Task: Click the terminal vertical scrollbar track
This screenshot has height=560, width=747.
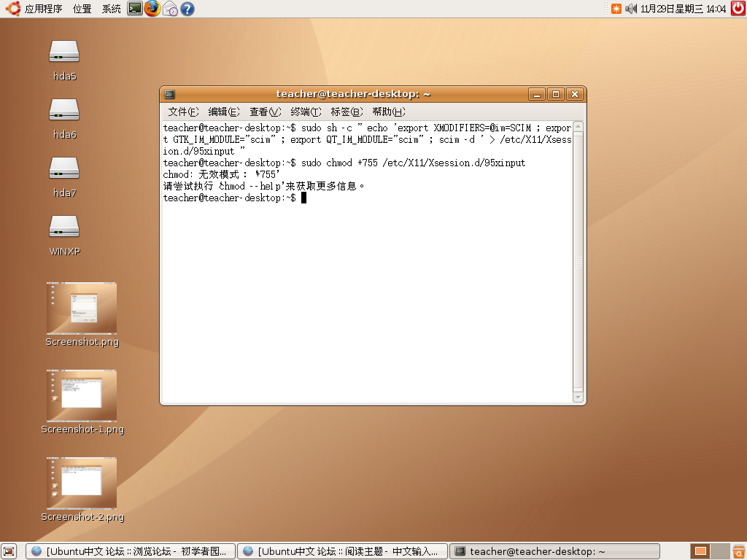Action: tap(578, 262)
